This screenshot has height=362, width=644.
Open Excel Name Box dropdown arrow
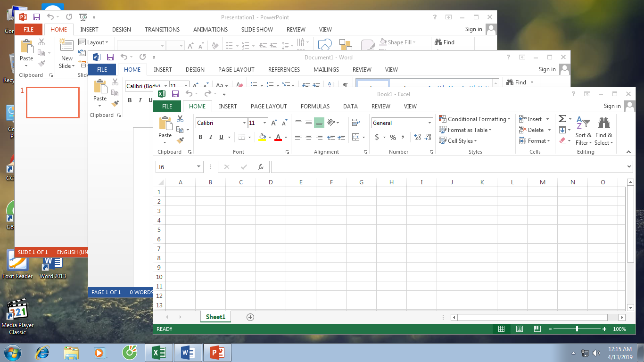(x=198, y=167)
